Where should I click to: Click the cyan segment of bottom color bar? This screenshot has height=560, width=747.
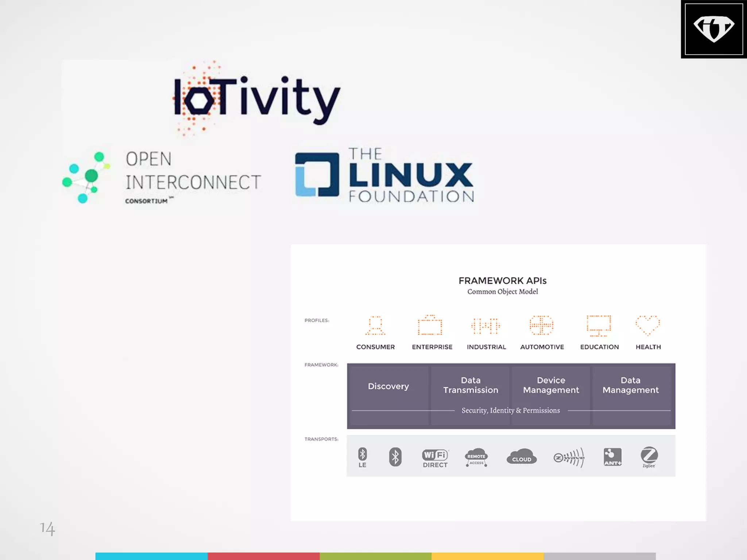151,556
